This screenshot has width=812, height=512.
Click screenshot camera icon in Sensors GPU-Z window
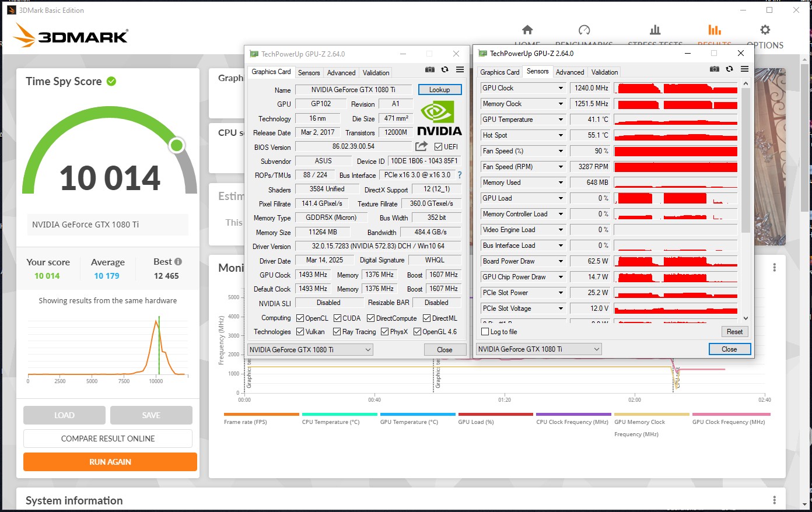(714, 69)
